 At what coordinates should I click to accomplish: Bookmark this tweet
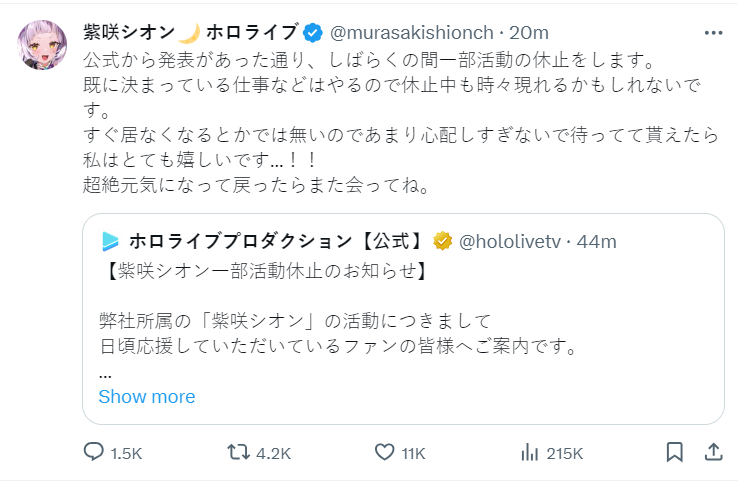point(675,453)
